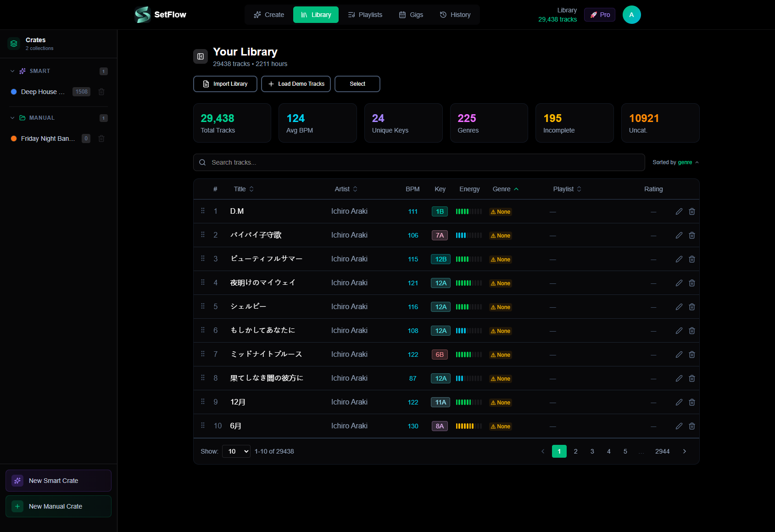Open the Create view via its sparkle icon

coord(257,15)
